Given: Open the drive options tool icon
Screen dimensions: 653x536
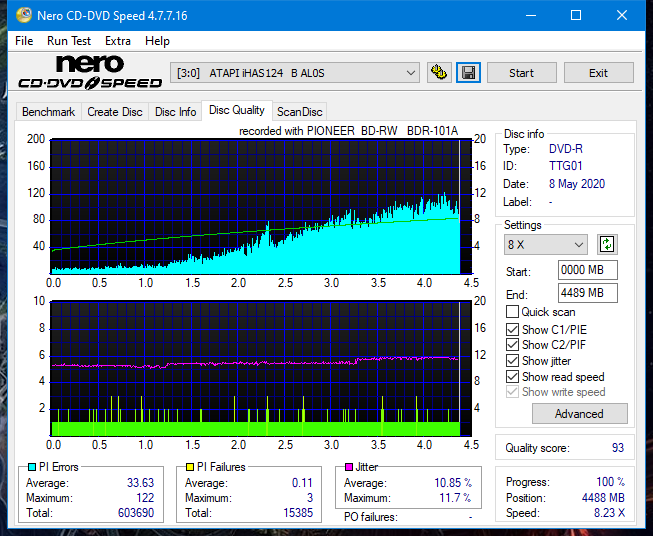Looking at the screenshot, I should pyautogui.click(x=439, y=73).
